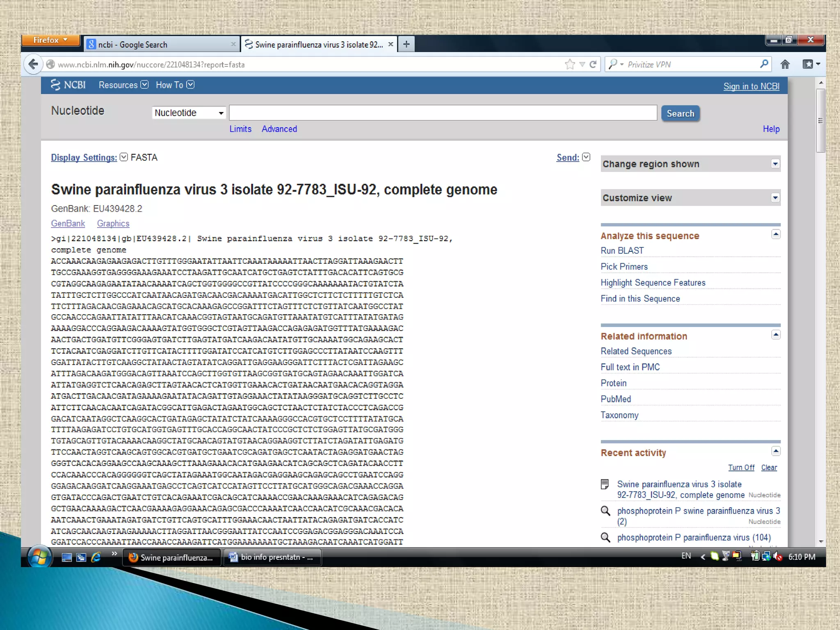Click the Run BLAST link

pyautogui.click(x=622, y=251)
